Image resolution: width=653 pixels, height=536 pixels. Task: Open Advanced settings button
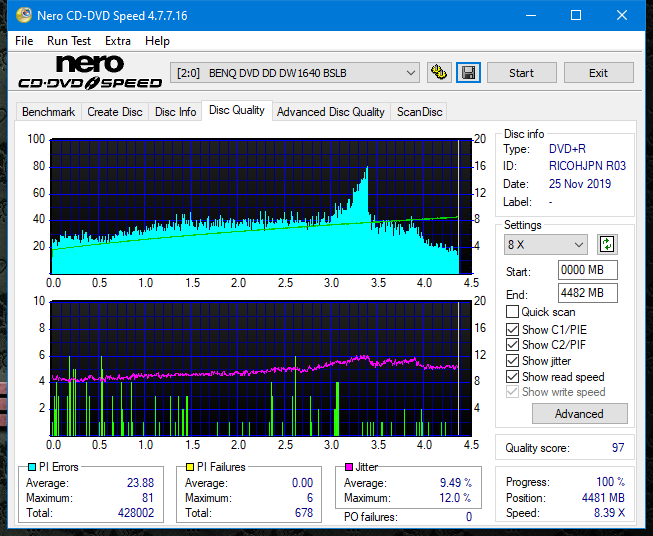[579, 414]
